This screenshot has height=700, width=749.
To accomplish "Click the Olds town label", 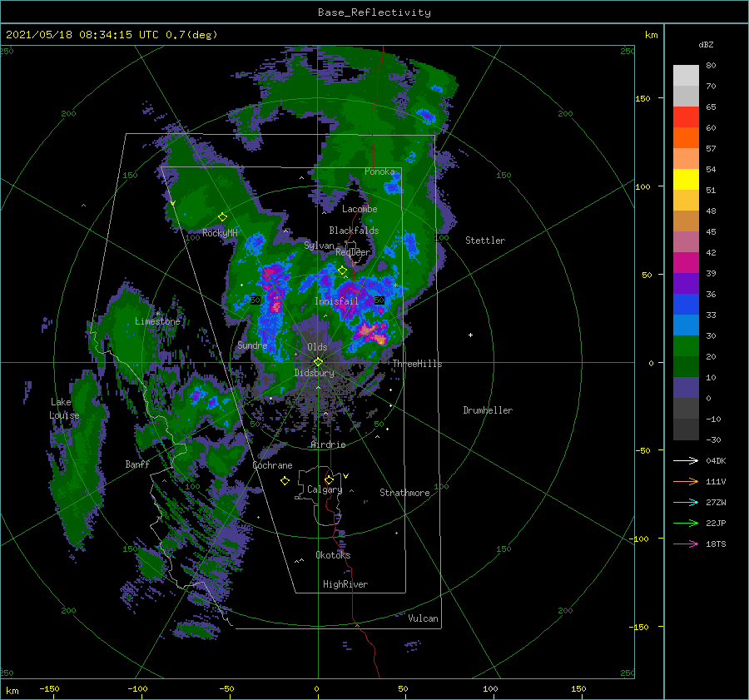I will (x=317, y=347).
